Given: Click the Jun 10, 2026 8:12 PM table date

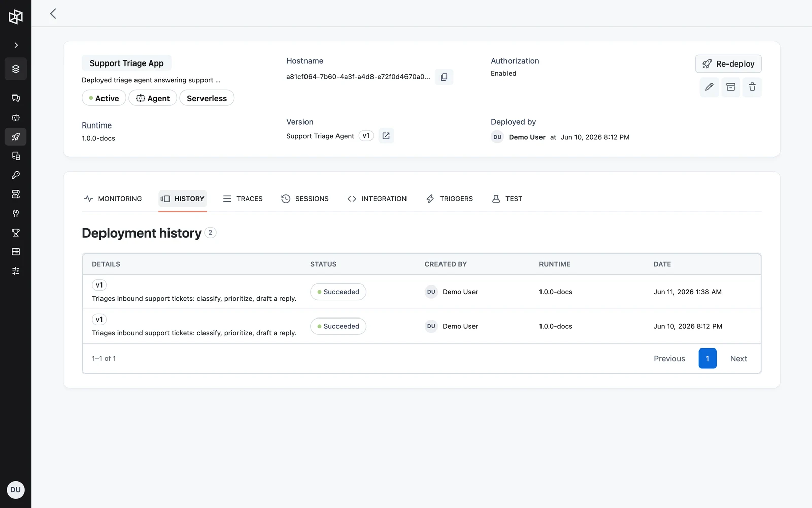Looking at the screenshot, I should [x=688, y=326].
